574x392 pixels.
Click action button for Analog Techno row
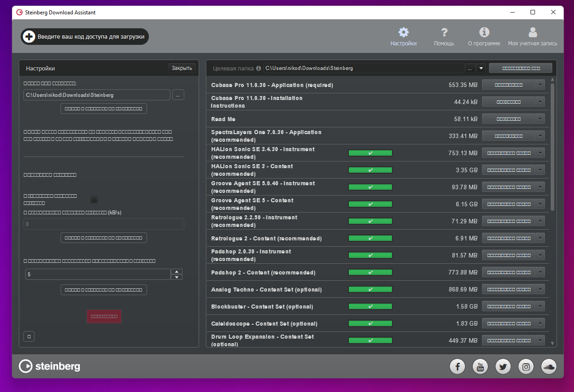(x=509, y=289)
